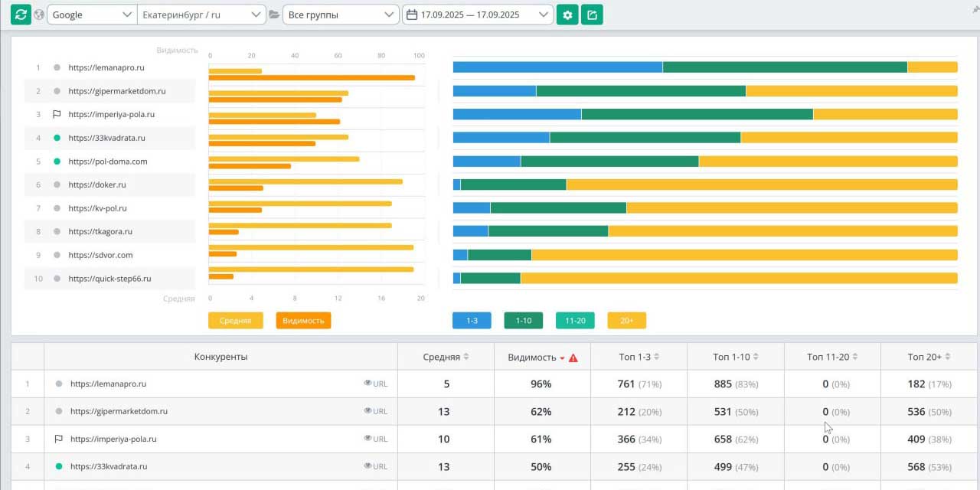The width and height of the screenshot is (980, 490).
Task: Click the red warning triangle in Видимость header
Action: click(x=573, y=358)
